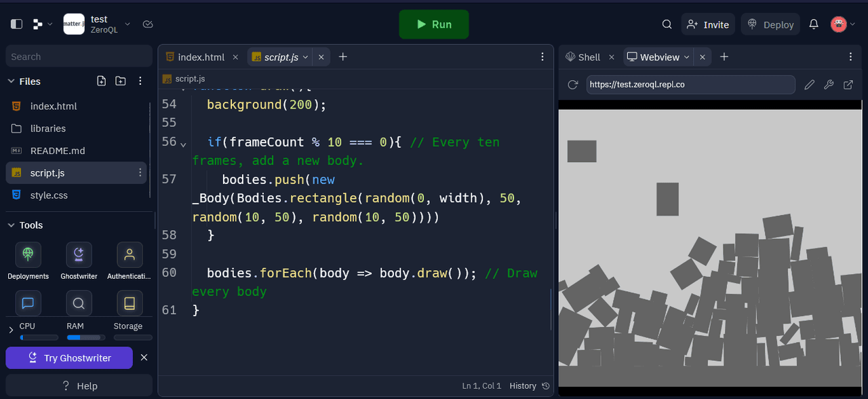This screenshot has height=399, width=868.
Task: Click the search magnifier icon
Action: coord(667,24)
